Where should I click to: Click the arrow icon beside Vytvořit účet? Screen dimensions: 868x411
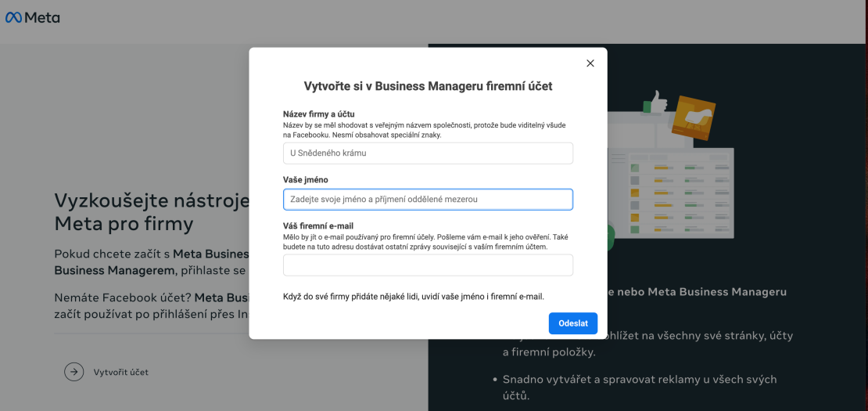click(x=74, y=372)
